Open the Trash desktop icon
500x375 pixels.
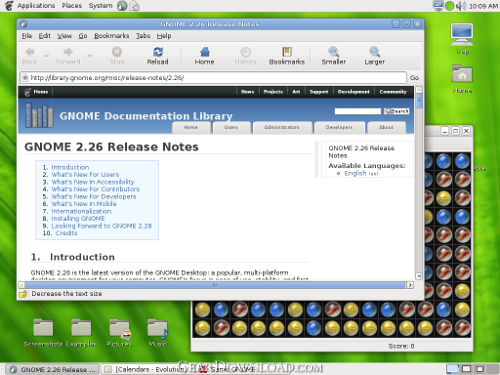(462, 34)
